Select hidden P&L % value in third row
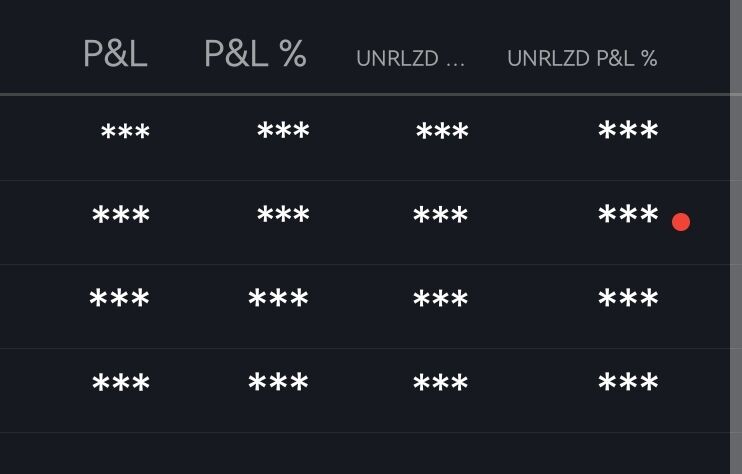Screen dimensions: 742x474 pos(278,298)
